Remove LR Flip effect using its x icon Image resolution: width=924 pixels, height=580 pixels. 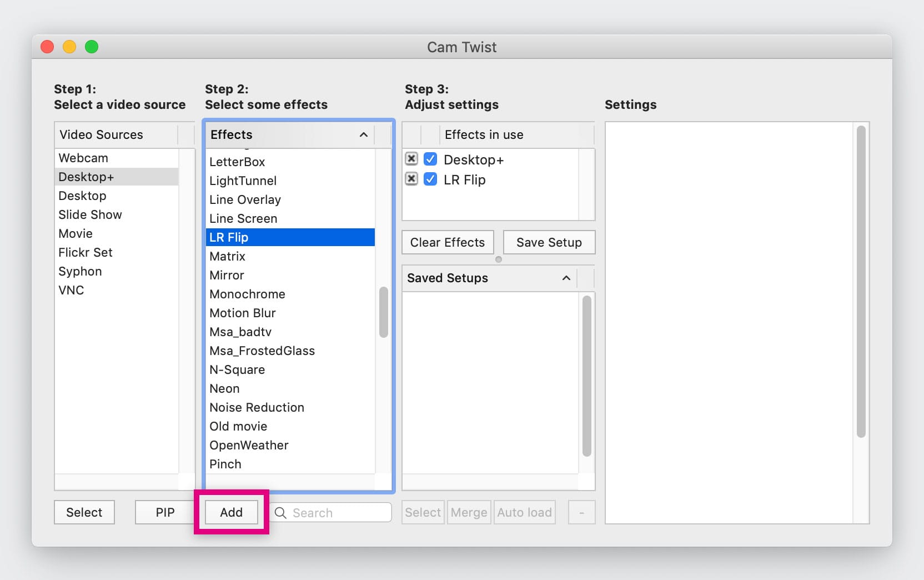coord(411,179)
